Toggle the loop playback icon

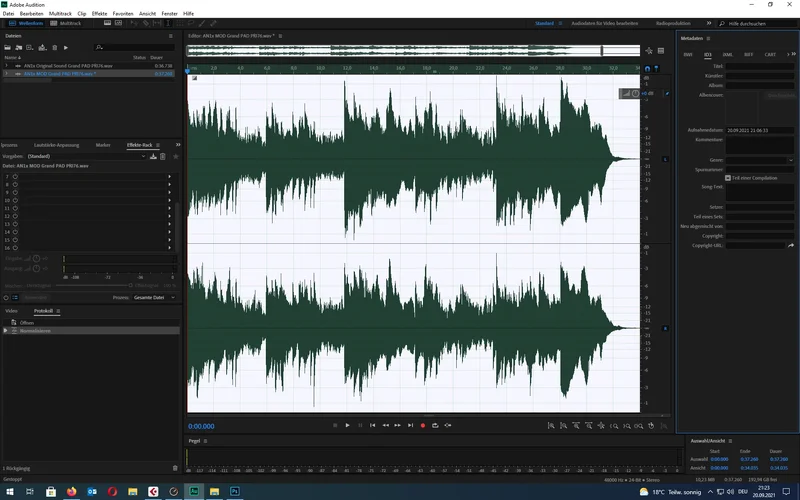(x=435, y=425)
